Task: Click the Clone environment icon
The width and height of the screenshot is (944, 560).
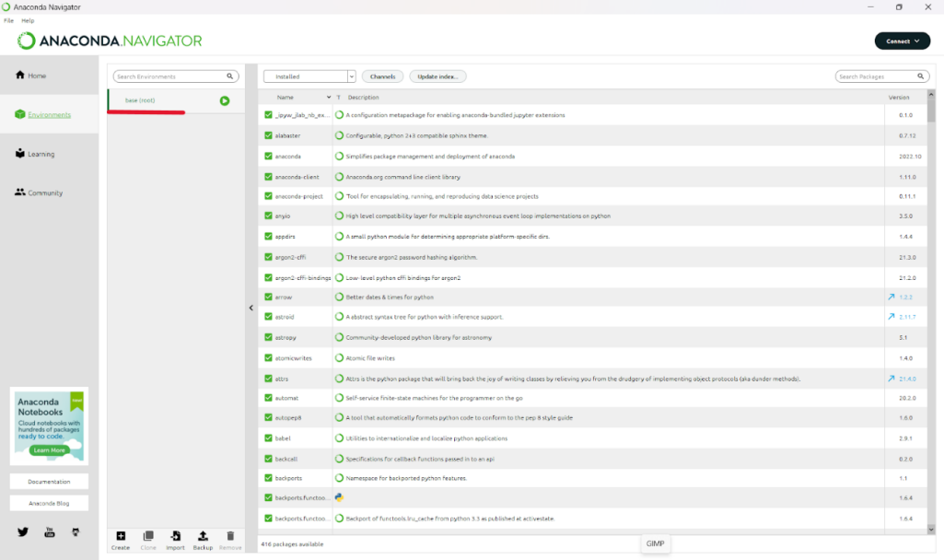Action: click(x=148, y=536)
